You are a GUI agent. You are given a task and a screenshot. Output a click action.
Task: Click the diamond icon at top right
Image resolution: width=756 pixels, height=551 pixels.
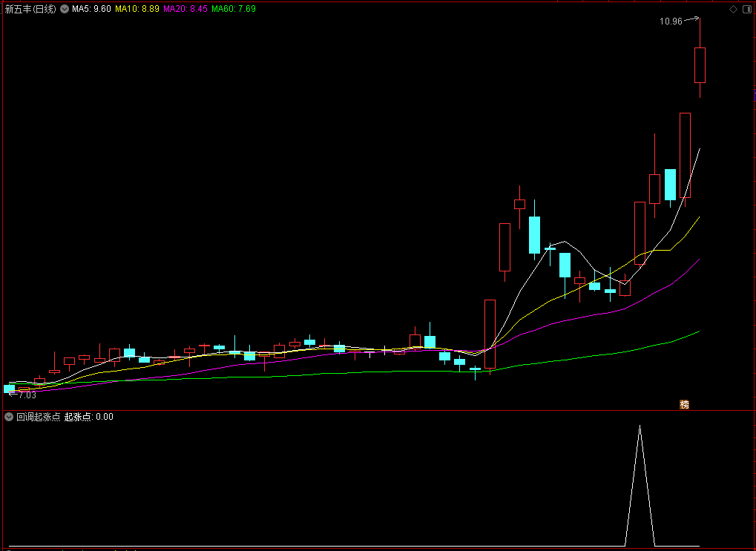[x=733, y=9]
